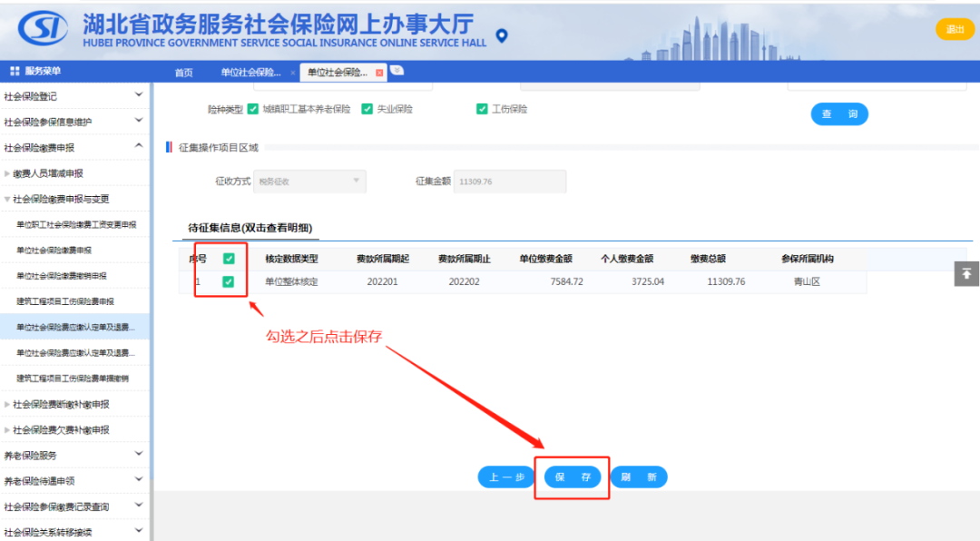Click the 3725.04 amount cell
This screenshot has width=980, height=541.
click(x=648, y=281)
